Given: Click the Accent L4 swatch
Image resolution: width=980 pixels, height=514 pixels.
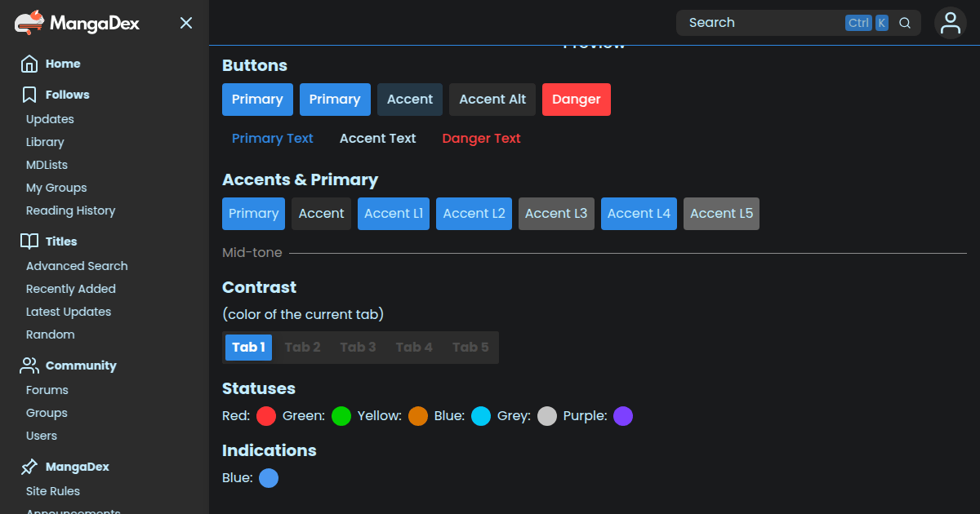Looking at the screenshot, I should [639, 214].
